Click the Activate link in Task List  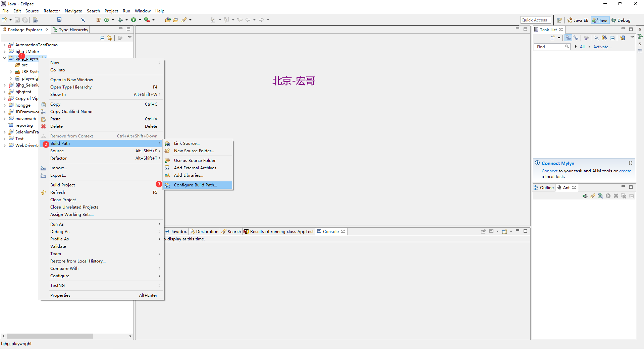pyautogui.click(x=602, y=47)
